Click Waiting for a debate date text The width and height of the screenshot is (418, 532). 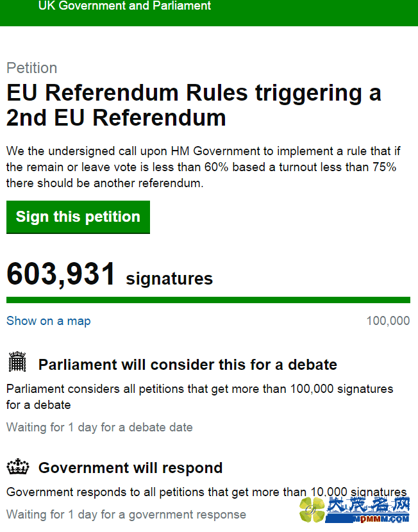[99, 427]
